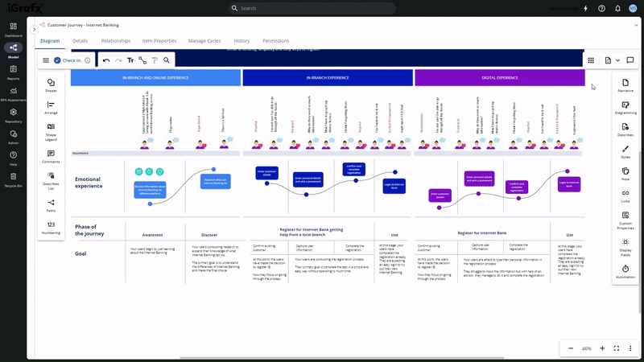Toggle the grid view icon
Image resolution: width=644 pixels, height=362 pixels.
(x=591, y=60)
